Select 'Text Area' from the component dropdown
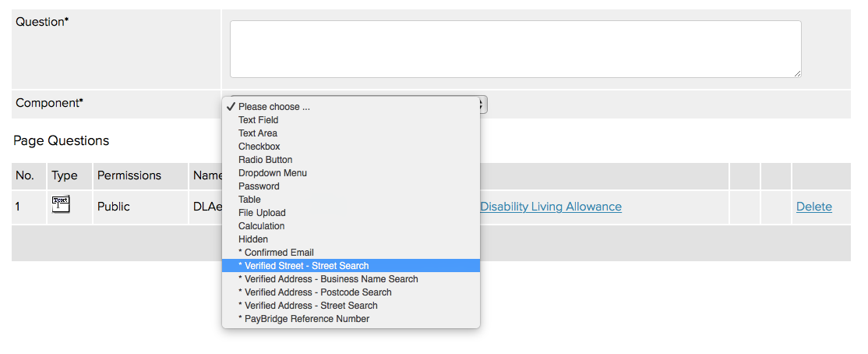 click(x=258, y=133)
